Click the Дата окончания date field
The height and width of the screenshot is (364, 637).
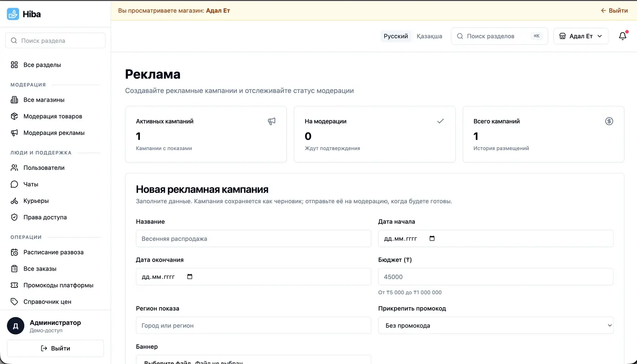(x=253, y=277)
